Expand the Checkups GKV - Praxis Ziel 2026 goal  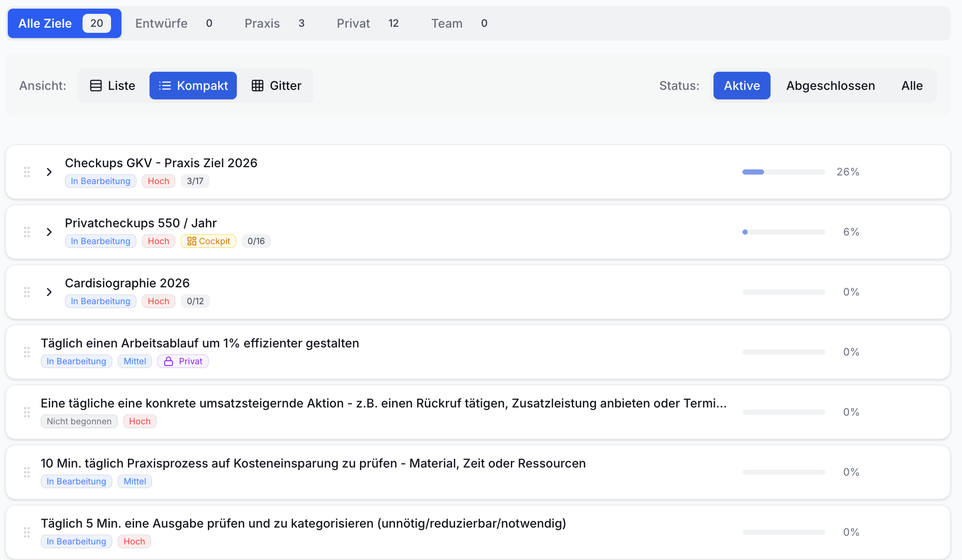pyautogui.click(x=49, y=172)
